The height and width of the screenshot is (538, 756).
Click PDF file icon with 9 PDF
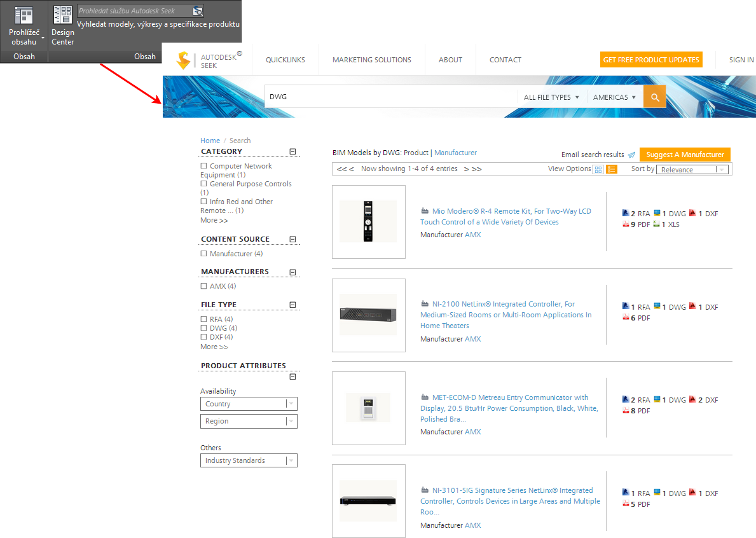point(626,224)
